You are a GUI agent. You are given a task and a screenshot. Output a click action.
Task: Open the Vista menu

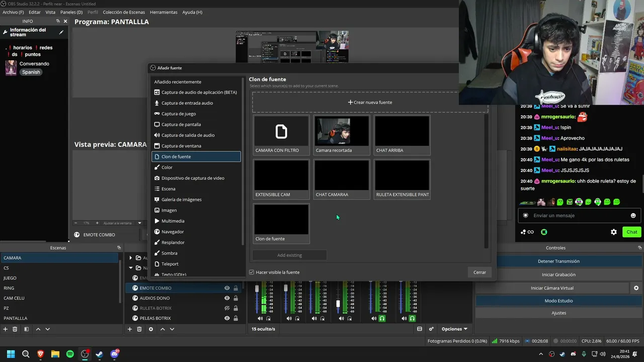point(50,12)
